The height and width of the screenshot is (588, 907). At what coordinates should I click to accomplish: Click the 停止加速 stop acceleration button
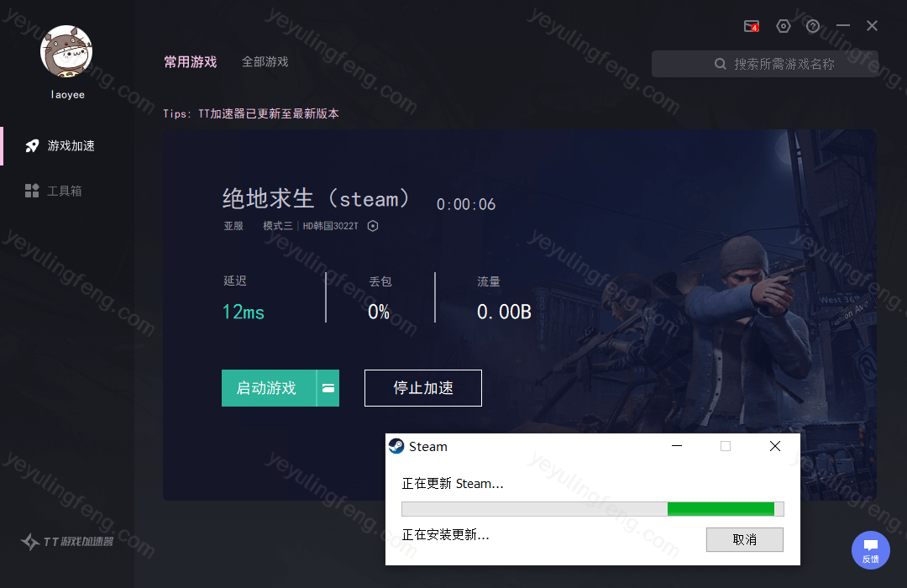[x=422, y=388]
